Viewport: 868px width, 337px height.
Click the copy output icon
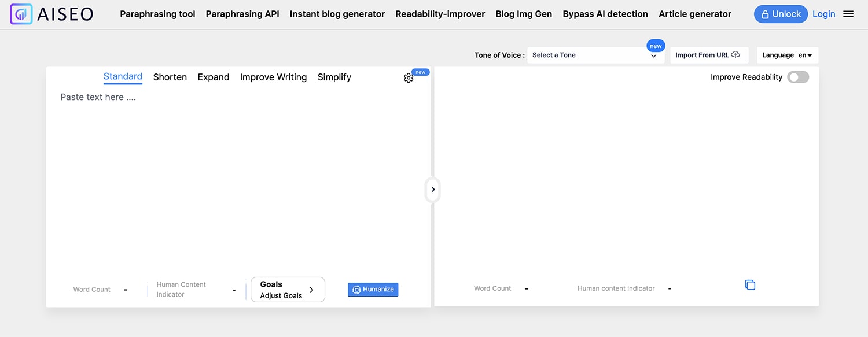pyautogui.click(x=750, y=285)
